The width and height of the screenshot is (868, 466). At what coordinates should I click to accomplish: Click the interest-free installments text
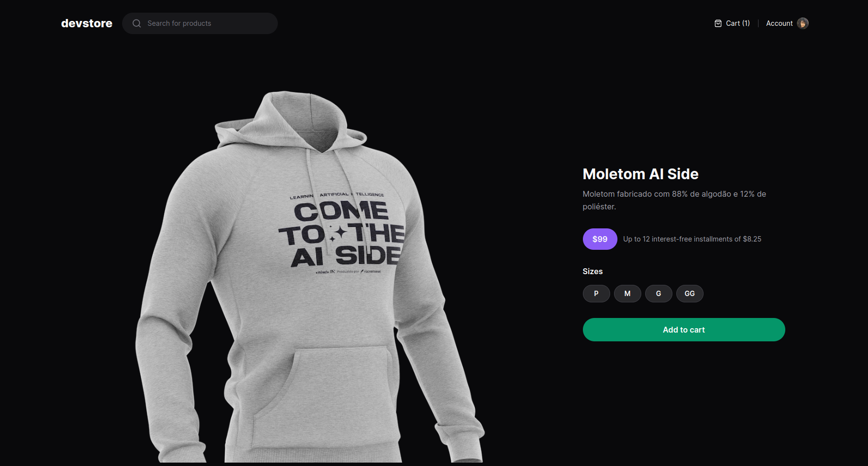pyautogui.click(x=692, y=239)
